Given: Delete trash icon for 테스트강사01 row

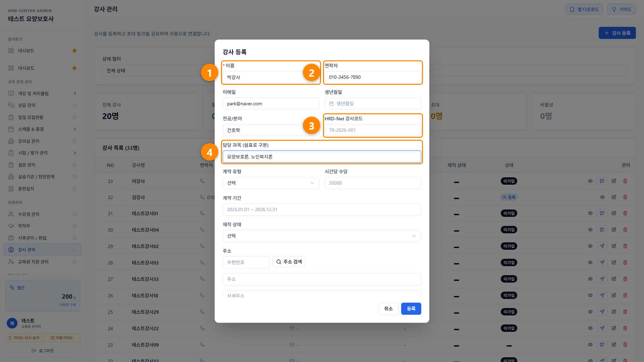Looking at the screenshot, I should tap(625, 213).
